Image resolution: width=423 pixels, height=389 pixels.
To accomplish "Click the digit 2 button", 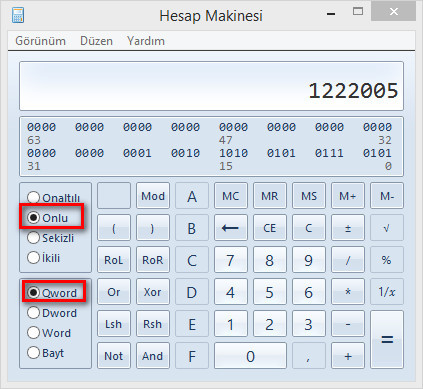I will click(270, 324).
